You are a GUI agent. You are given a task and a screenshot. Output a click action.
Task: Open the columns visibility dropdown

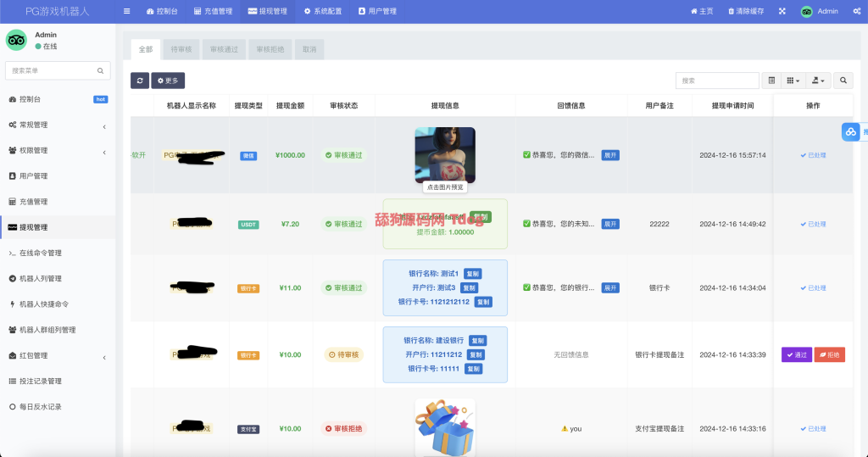pos(793,81)
